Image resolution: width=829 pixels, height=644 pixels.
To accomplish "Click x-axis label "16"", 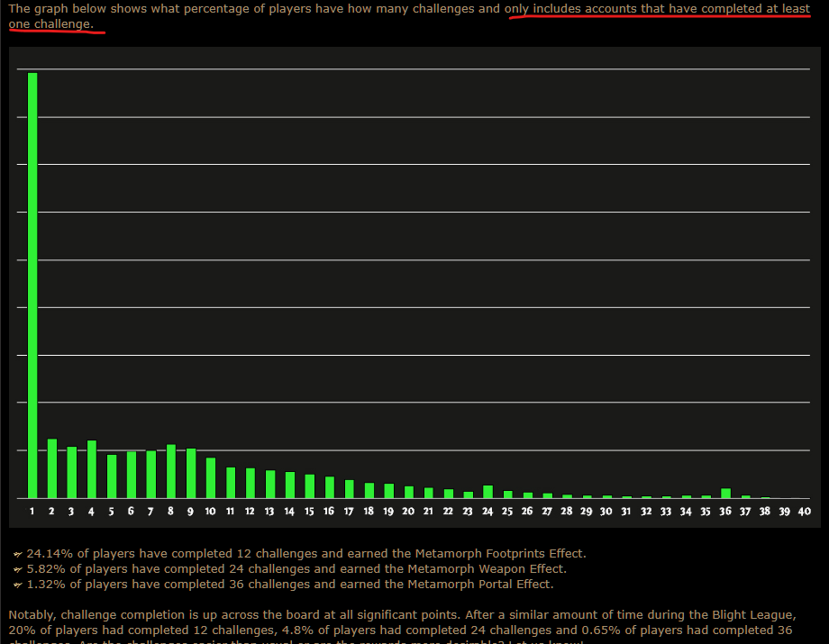I will click(329, 511).
